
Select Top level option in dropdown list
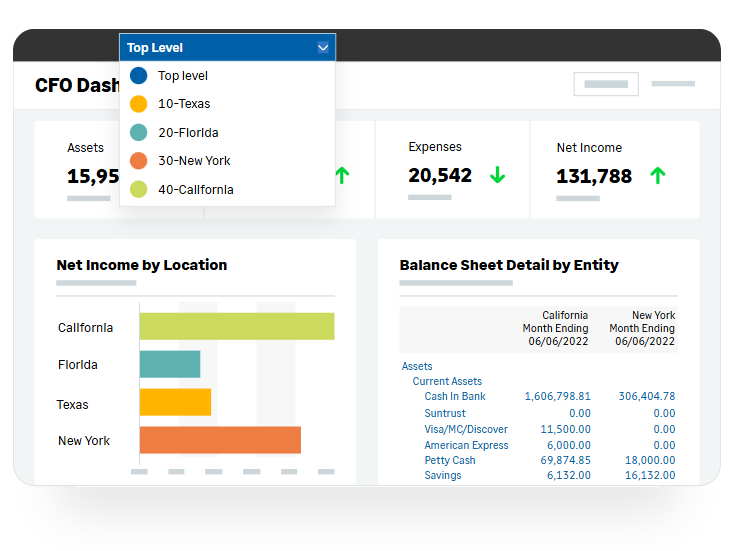tap(183, 76)
